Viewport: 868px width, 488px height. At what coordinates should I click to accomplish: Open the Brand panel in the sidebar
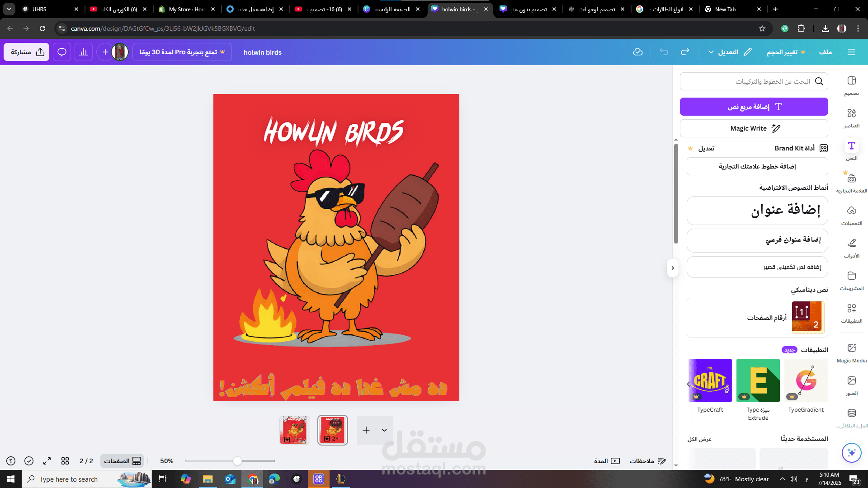852,183
